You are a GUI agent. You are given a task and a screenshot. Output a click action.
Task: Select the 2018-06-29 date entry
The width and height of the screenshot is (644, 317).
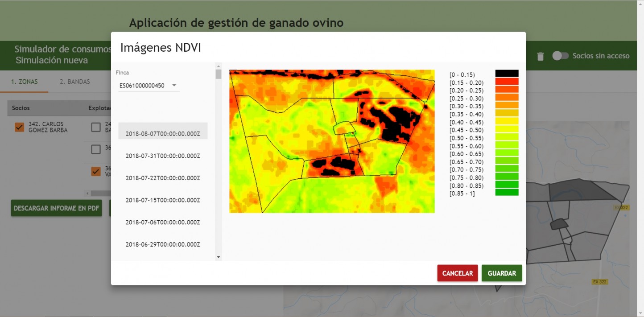pyautogui.click(x=163, y=244)
